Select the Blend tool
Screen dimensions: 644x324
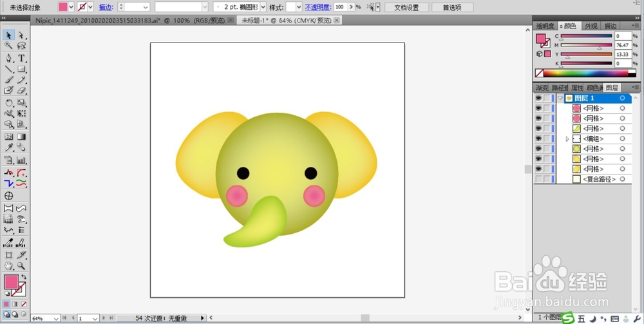coord(21,148)
